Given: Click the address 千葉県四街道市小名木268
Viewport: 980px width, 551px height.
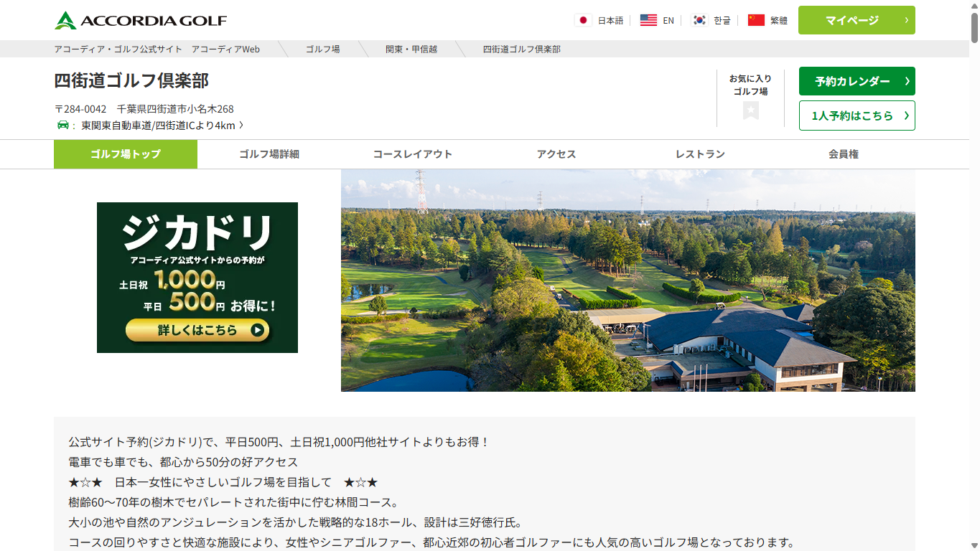Looking at the screenshot, I should [x=175, y=109].
